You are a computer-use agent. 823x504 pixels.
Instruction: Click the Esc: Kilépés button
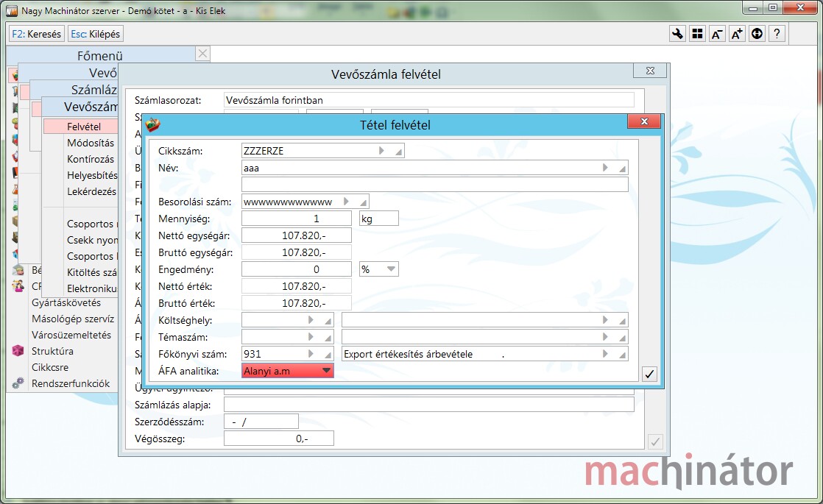coord(96,34)
